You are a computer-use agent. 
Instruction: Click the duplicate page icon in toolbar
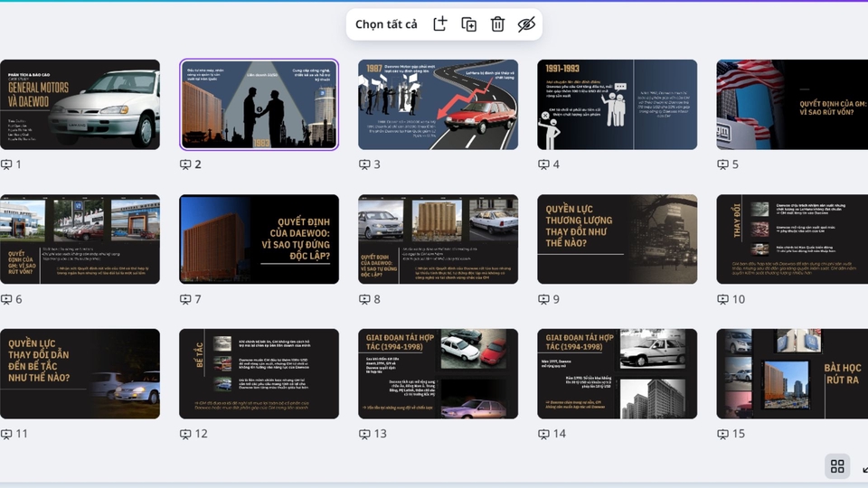468,24
